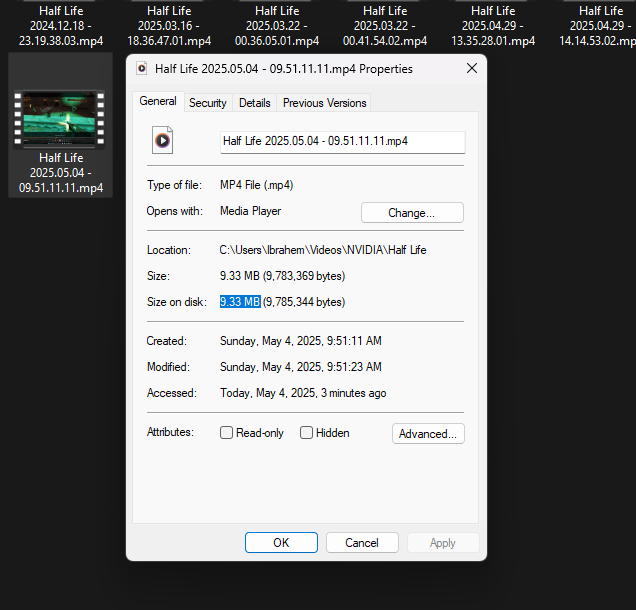Click the media file icon beside the name
This screenshot has width=636, height=610.
pos(162,140)
